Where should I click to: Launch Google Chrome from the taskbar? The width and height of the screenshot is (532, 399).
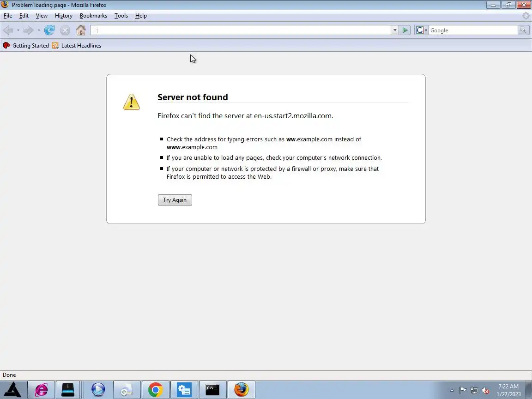pos(155,389)
